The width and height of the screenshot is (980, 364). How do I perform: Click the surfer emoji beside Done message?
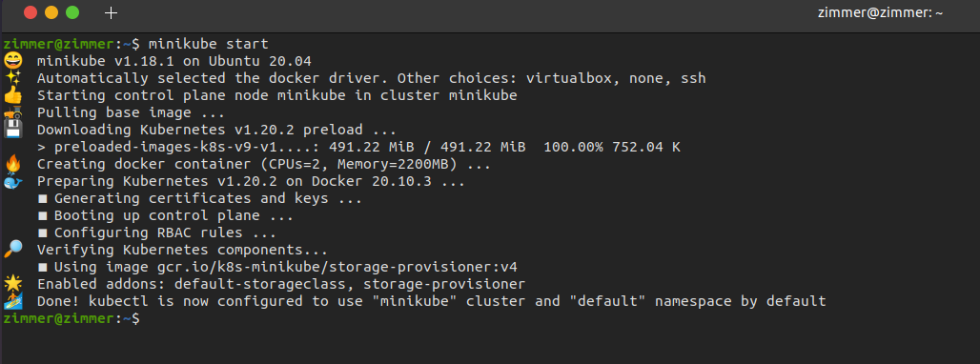[x=12, y=301]
